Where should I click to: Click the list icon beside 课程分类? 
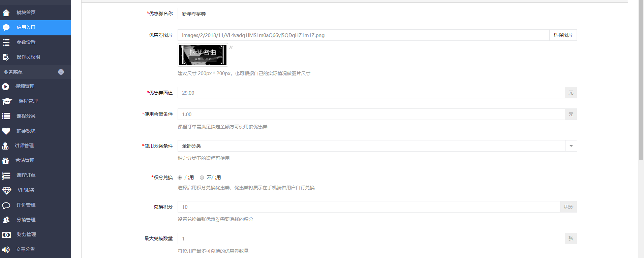(x=6, y=116)
